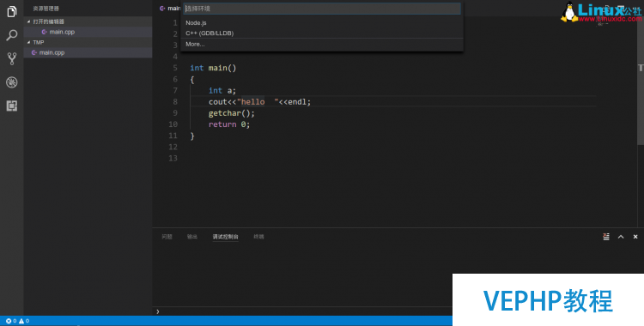Clear the debug console output icon

606,237
